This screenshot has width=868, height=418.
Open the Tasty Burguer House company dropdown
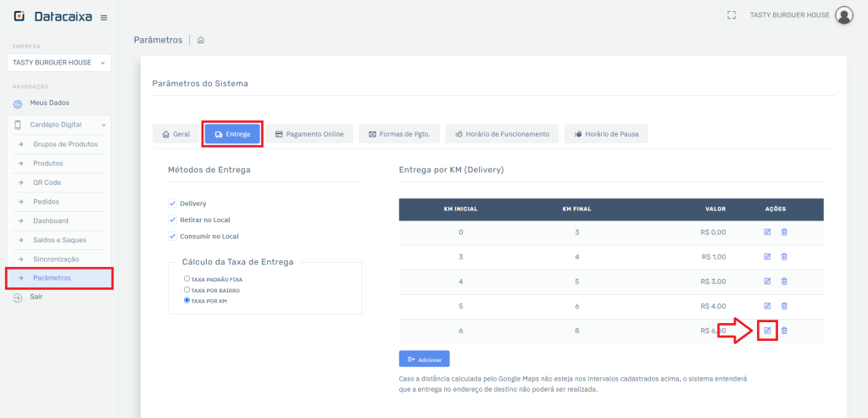[x=58, y=63]
